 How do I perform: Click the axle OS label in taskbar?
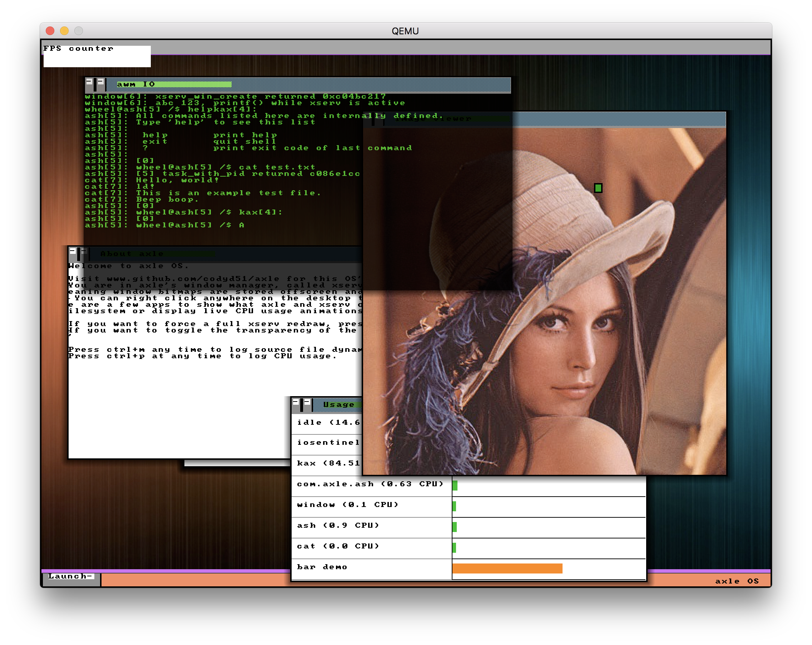tap(737, 581)
